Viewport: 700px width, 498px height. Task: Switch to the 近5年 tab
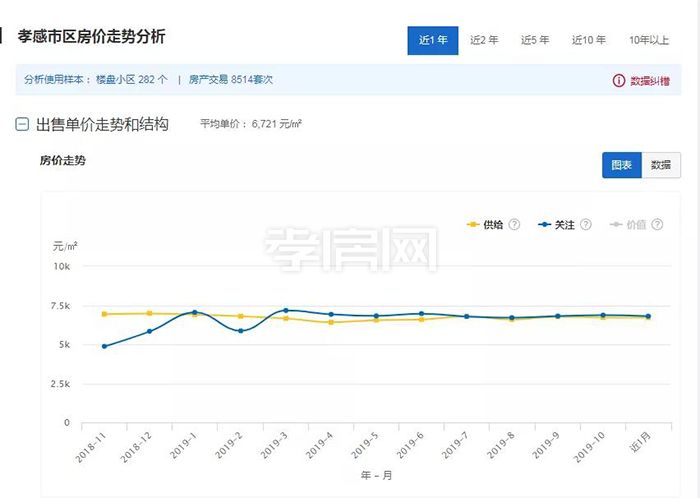[535, 40]
